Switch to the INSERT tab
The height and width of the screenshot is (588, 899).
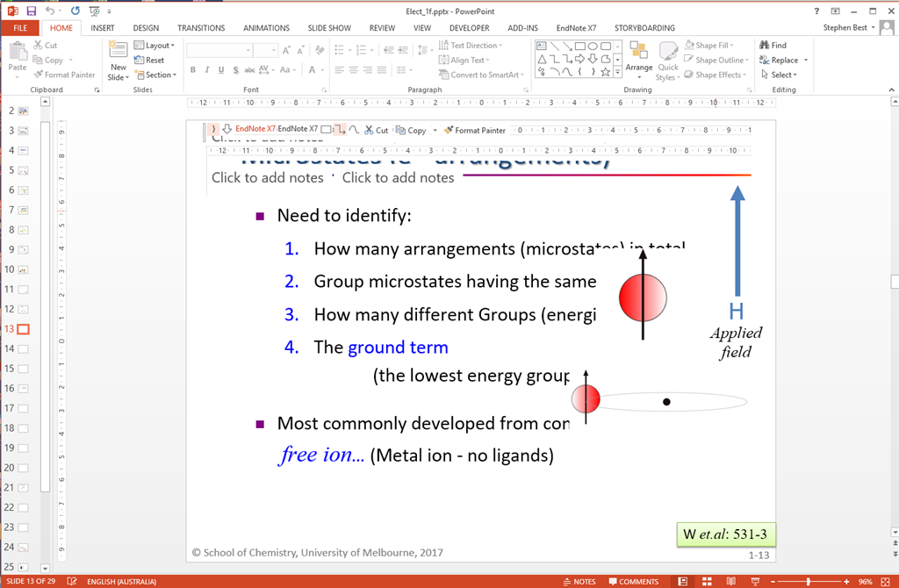click(x=102, y=27)
